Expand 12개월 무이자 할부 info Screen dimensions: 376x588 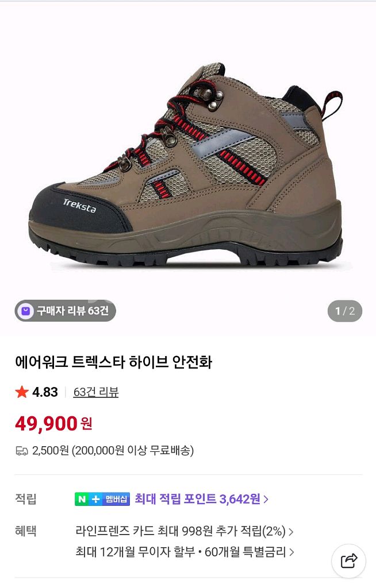[185, 552]
